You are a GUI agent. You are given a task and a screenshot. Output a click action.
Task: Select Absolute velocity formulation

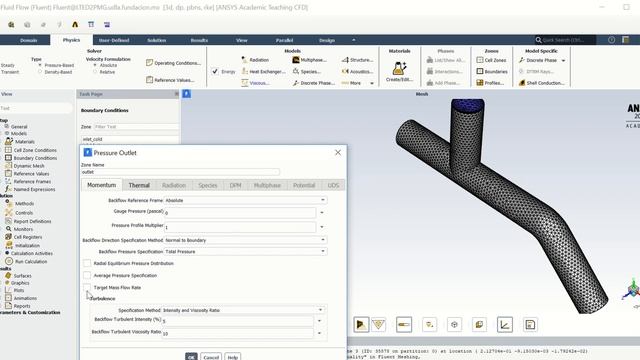(x=95, y=65)
